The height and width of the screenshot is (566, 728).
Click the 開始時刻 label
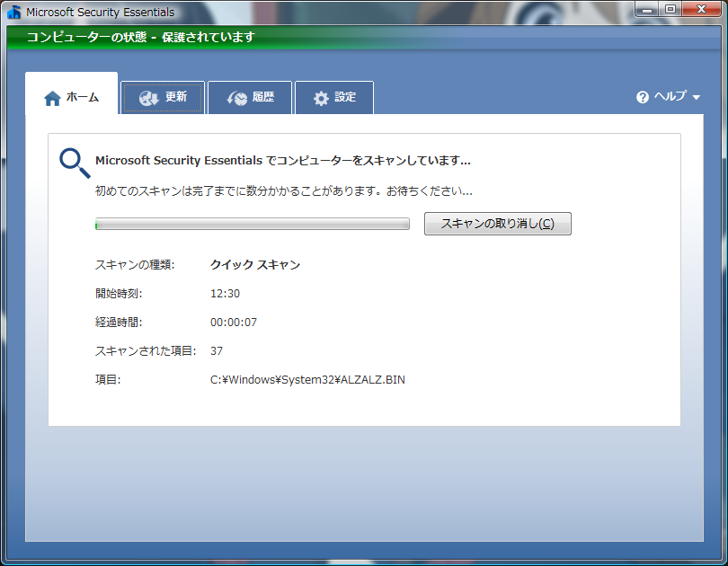(119, 294)
